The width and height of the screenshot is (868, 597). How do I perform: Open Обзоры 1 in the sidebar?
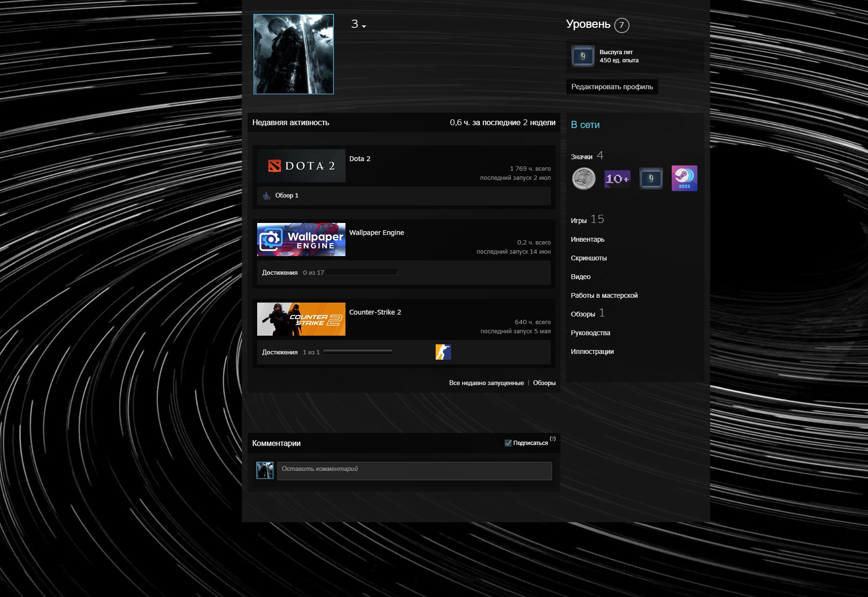click(587, 314)
